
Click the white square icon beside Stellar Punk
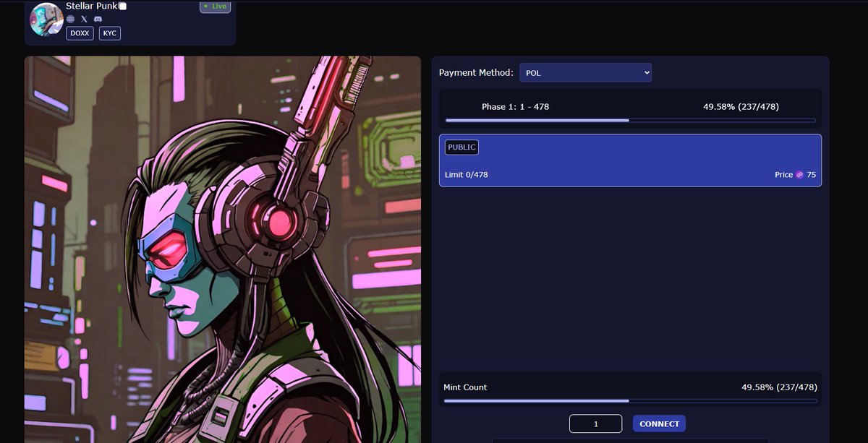123,6
